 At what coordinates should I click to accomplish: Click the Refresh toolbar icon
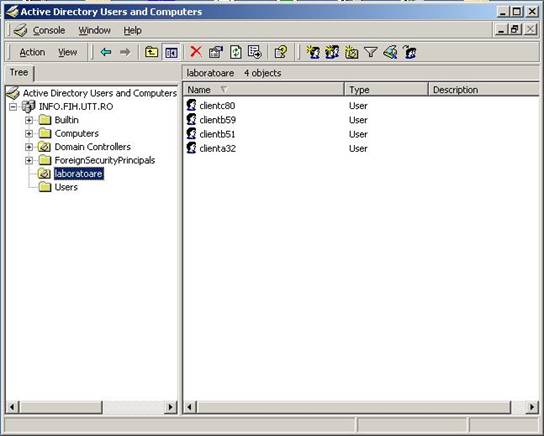(x=236, y=52)
